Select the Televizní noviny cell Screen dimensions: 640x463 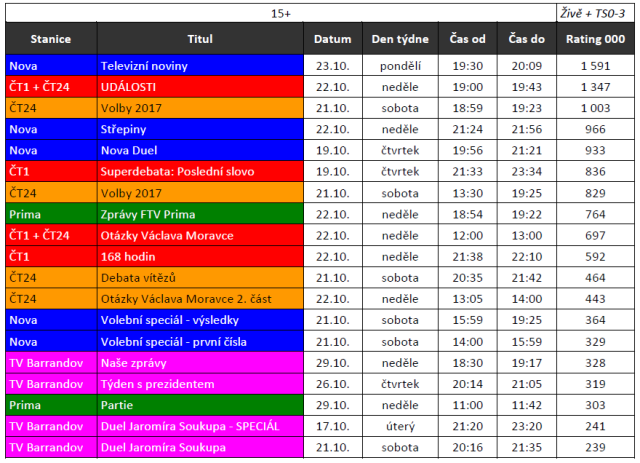200,66
